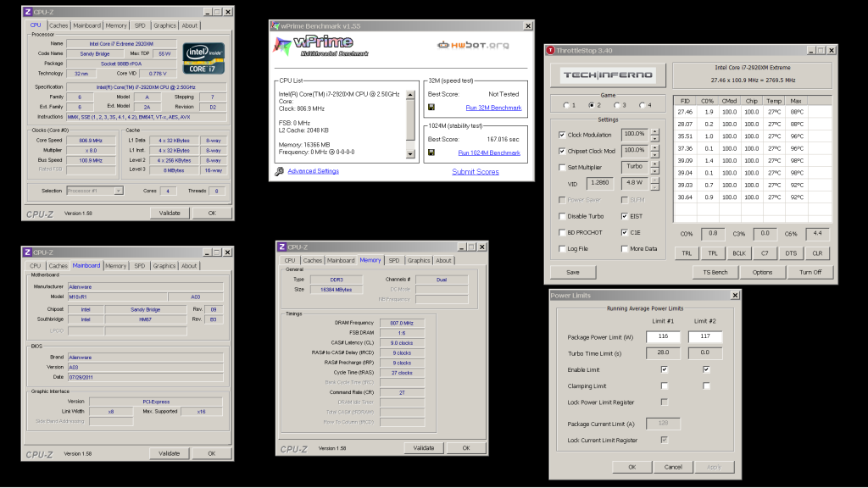Turn on the Log File checkbox
The height and width of the screenshot is (488, 868).
point(562,249)
